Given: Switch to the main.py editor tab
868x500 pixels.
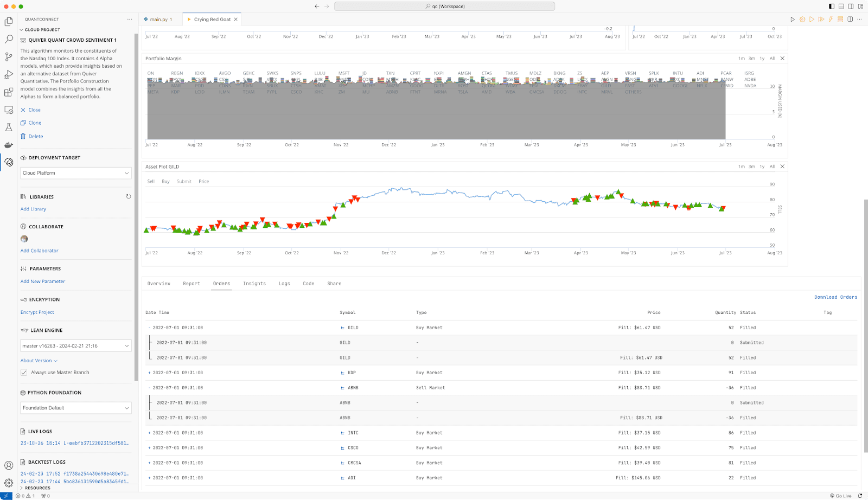Looking at the screenshot, I should (158, 20).
